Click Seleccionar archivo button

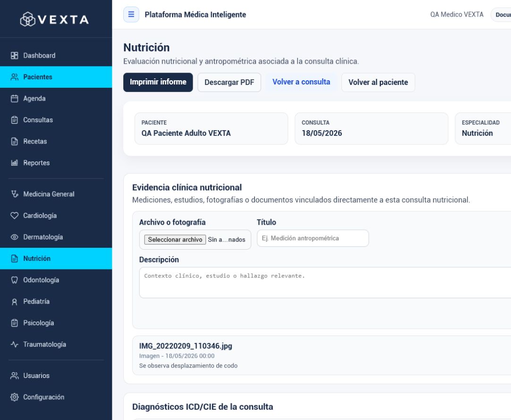(x=175, y=240)
